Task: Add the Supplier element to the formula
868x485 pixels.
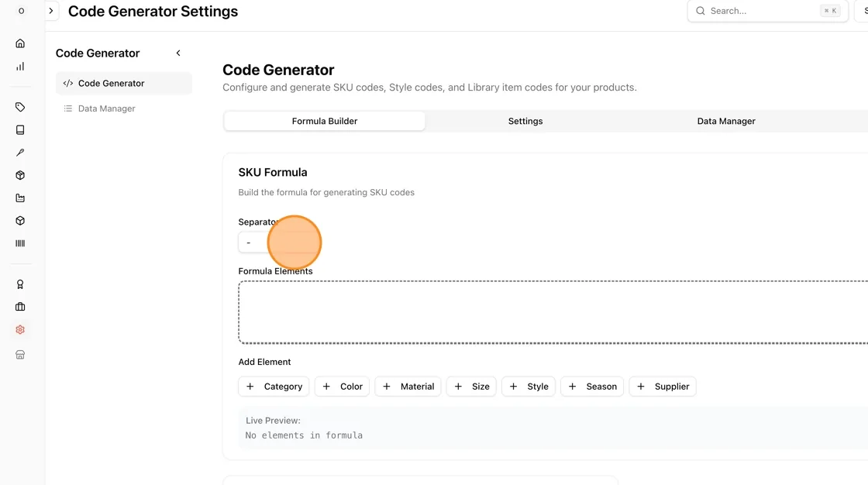Action: 663,387
